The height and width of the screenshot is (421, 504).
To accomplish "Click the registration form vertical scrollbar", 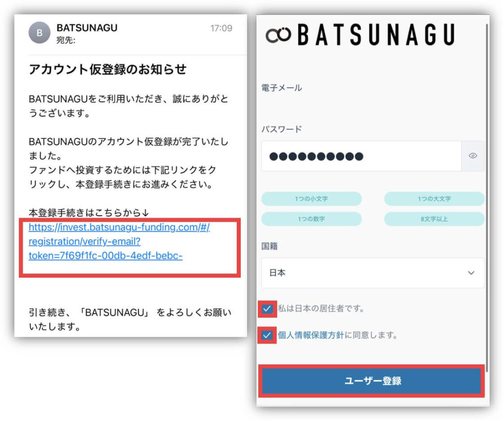I will pos(487,197).
